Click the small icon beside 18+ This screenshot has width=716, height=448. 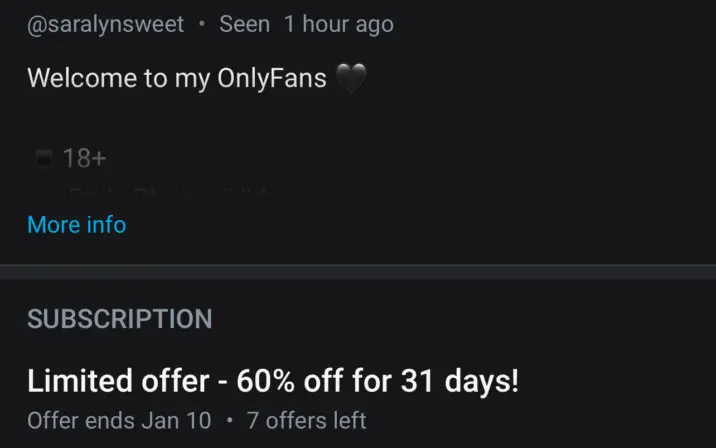click(43, 158)
